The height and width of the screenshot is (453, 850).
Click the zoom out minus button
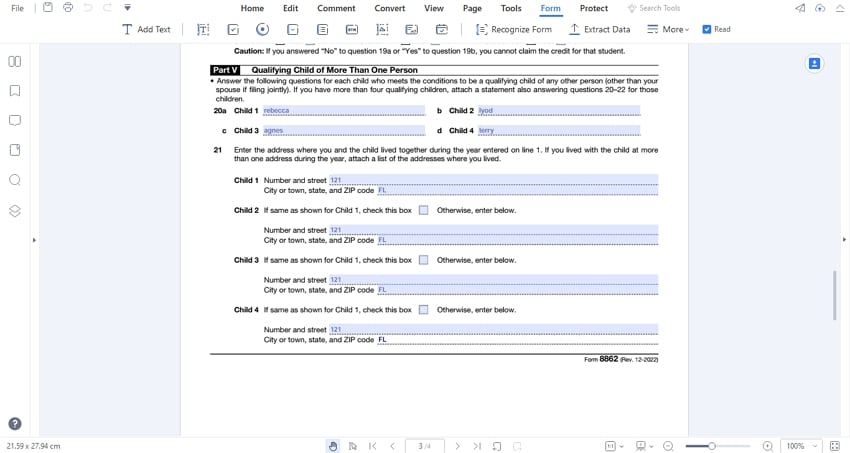coord(668,446)
